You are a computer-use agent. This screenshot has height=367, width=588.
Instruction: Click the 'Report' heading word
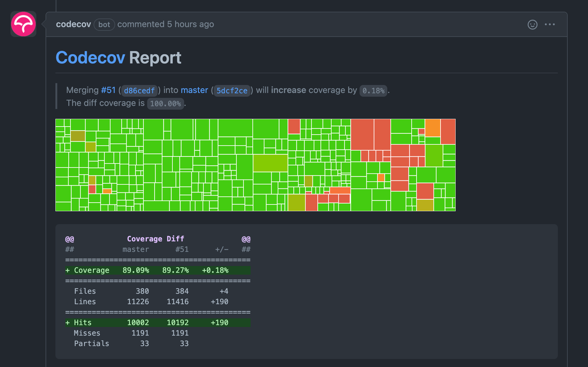click(x=155, y=58)
